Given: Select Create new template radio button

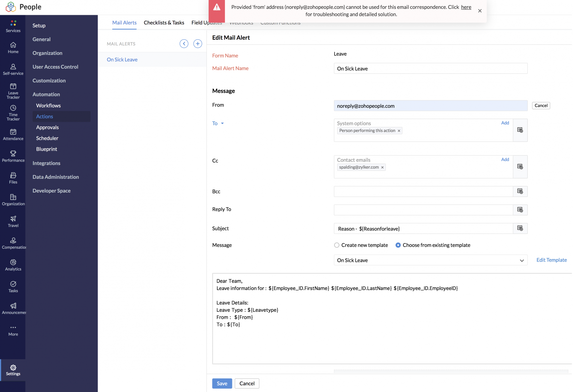Looking at the screenshot, I should (x=337, y=245).
